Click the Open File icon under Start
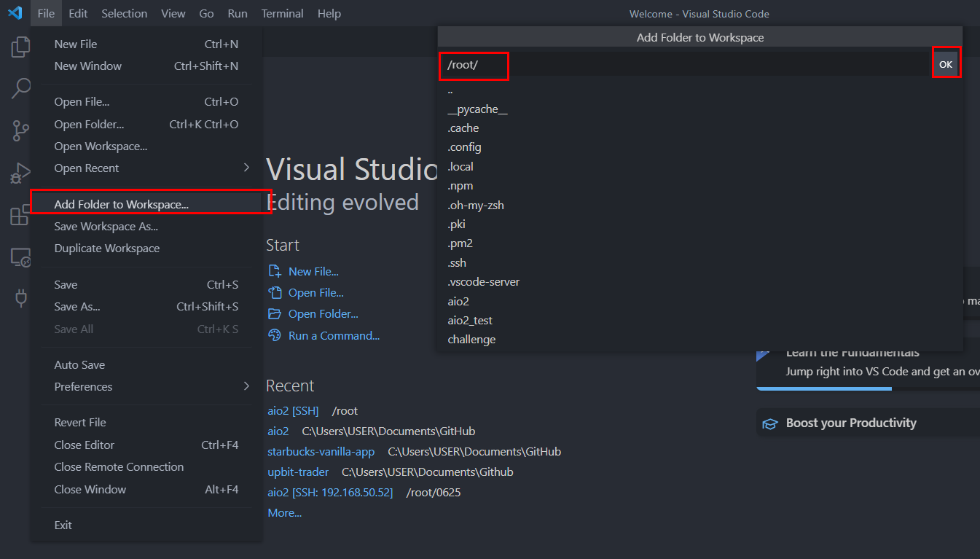Image resolution: width=980 pixels, height=559 pixels. [275, 292]
